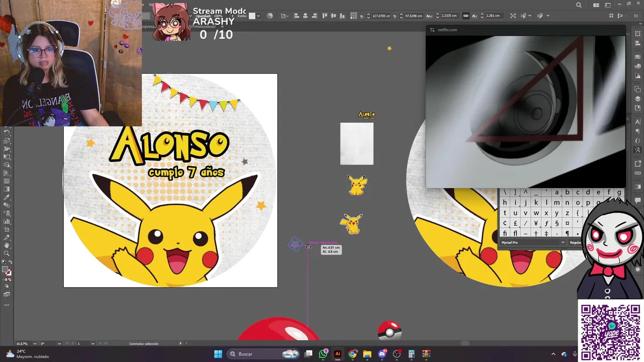The height and width of the screenshot is (362, 644).
Task: Select the Mesh tool
Action: (x=7, y=180)
